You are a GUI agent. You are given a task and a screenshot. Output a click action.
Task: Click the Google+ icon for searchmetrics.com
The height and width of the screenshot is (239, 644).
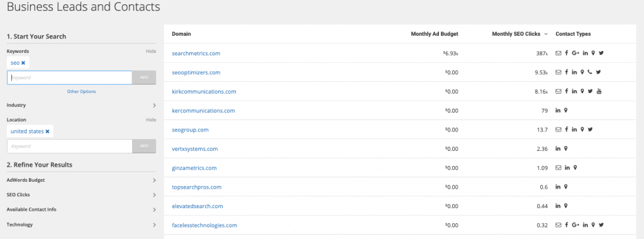point(575,53)
